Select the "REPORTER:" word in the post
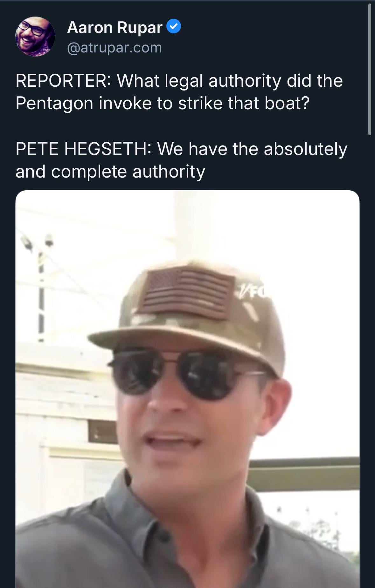This screenshot has height=588, width=375. 63,81
